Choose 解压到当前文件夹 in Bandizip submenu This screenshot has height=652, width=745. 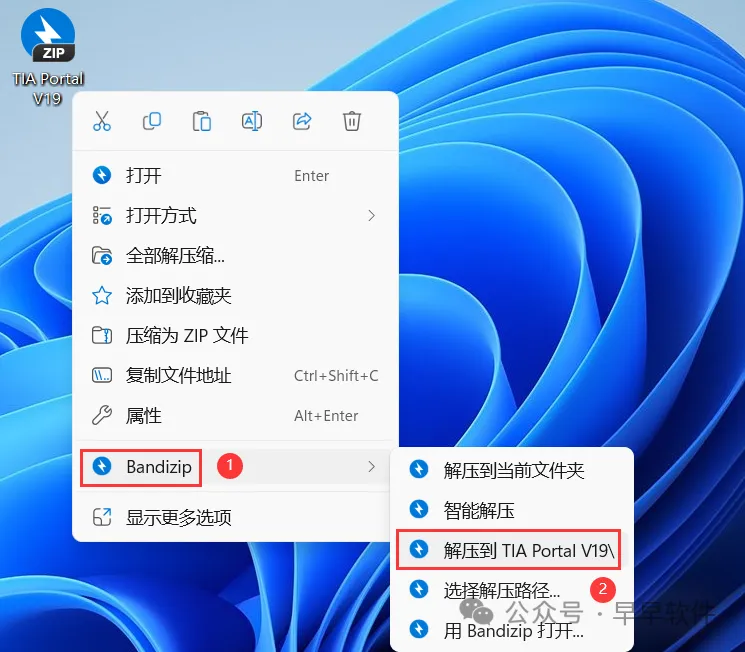coord(512,470)
